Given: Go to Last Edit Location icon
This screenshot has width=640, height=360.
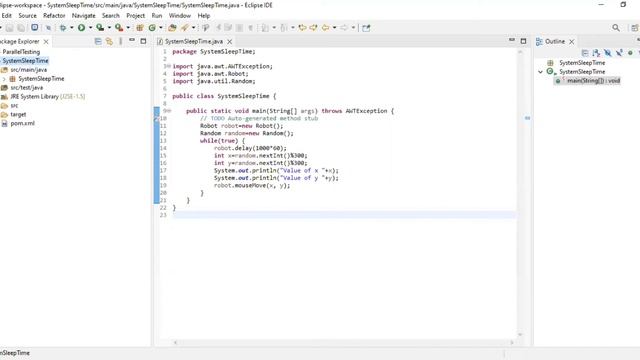Looking at the screenshot, I should 302,28.
